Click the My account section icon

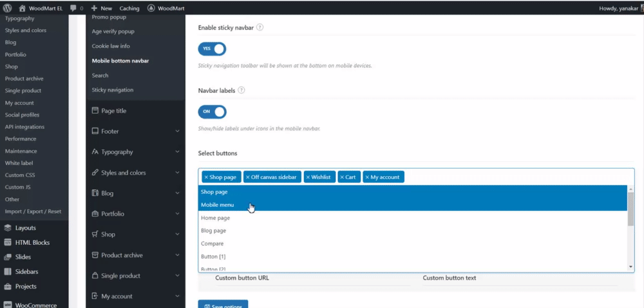tap(95, 296)
